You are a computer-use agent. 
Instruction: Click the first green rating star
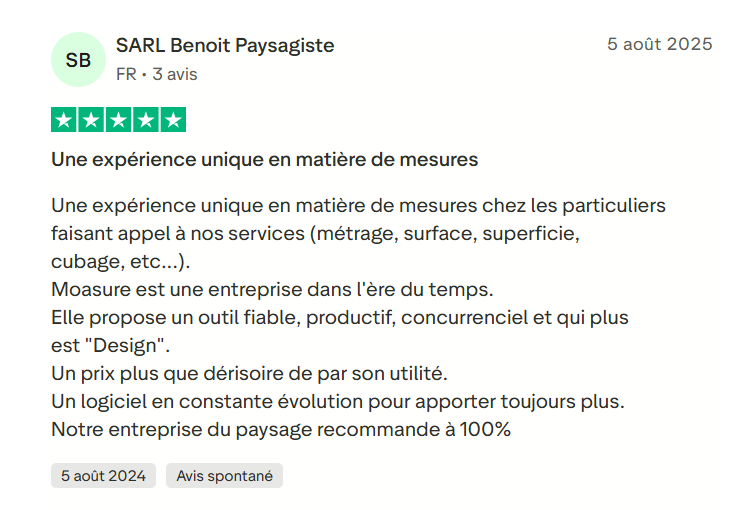coord(64,120)
